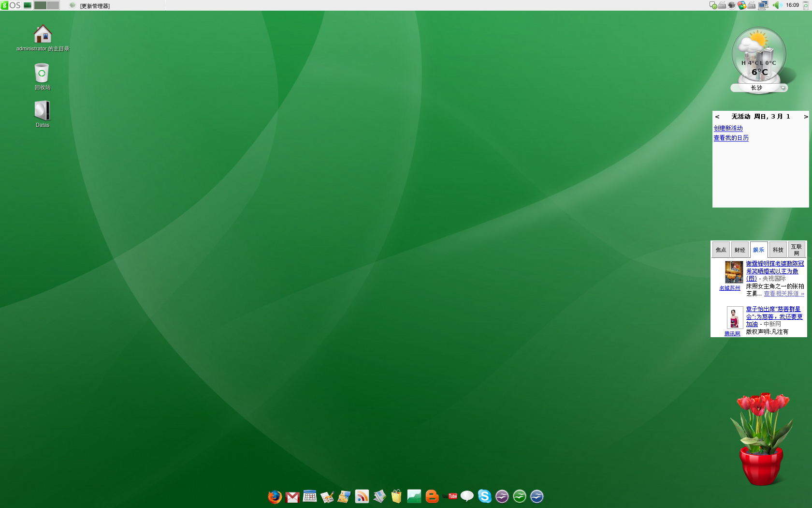Open administrator 的主目录 home folder icon
Screen dimensions: 812x508
coord(43,38)
